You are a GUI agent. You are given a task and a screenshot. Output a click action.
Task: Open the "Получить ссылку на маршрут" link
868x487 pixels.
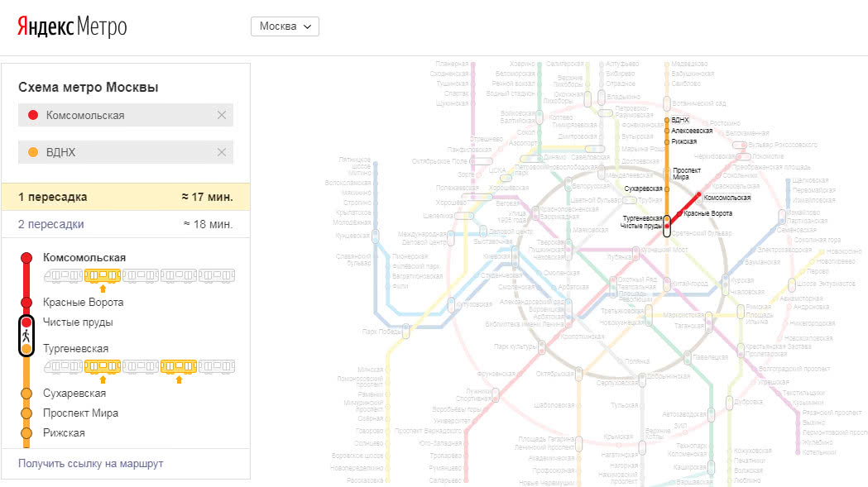[91, 464]
